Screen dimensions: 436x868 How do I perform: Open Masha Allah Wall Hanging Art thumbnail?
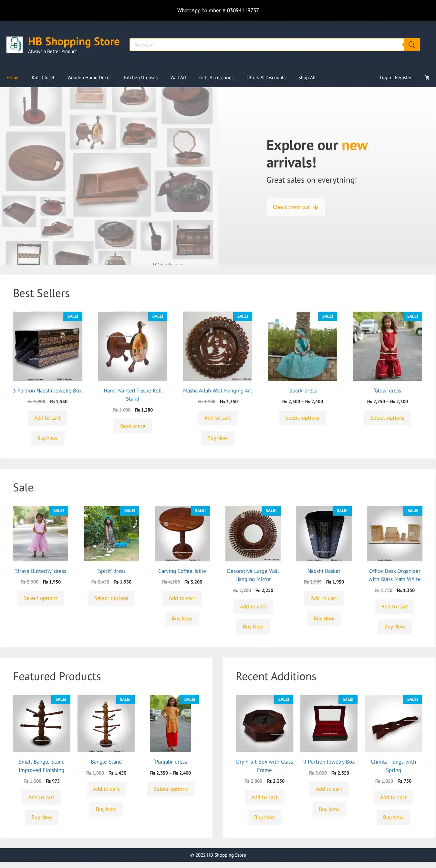pos(217,346)
